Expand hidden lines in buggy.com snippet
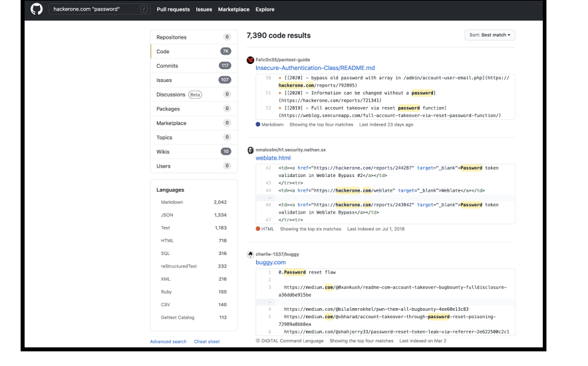The width and height of the screenshot is (588, 366). [268, 301]
